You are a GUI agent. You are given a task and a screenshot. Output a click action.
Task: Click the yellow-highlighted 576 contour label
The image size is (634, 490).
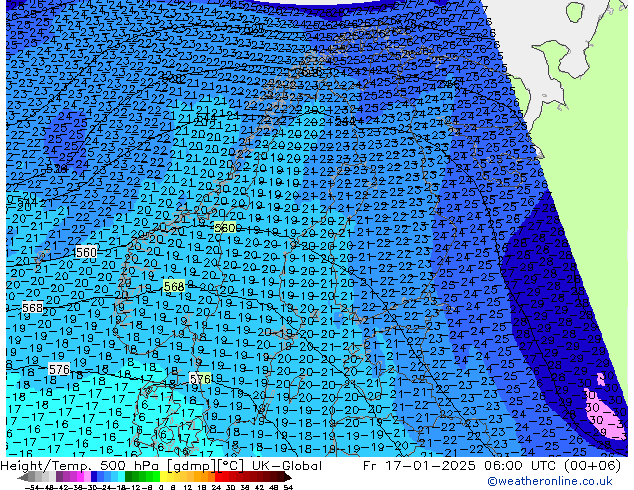(x=200, y=379)
